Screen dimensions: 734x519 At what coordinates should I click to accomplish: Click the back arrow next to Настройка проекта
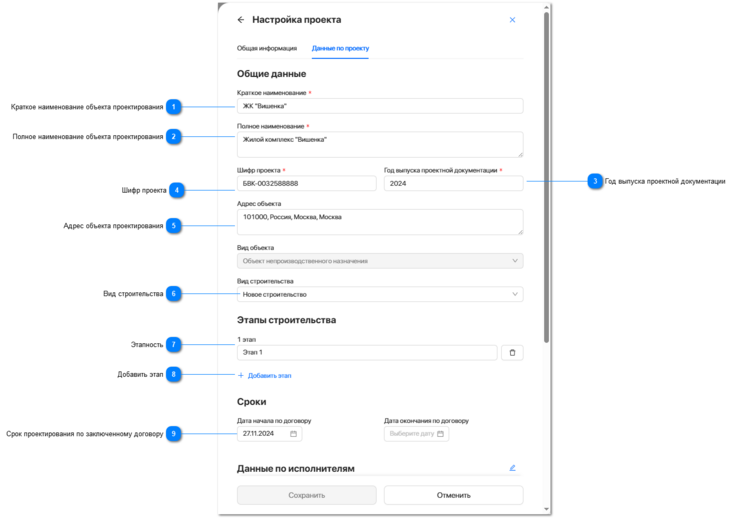pos(241,20)
